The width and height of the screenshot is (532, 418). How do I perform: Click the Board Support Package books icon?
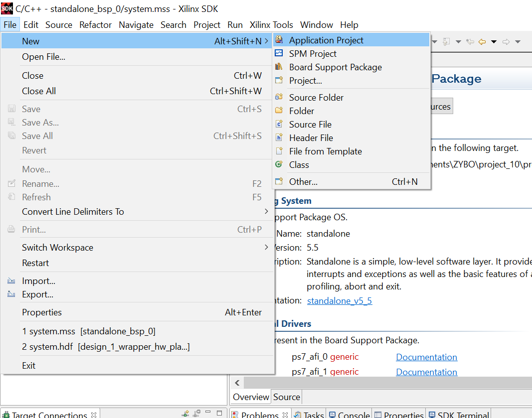[279, 67]
